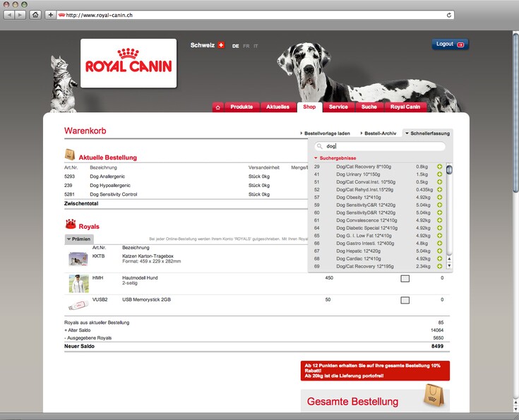Switch site language to FR

pyautogui.click(x=246, y=46)
